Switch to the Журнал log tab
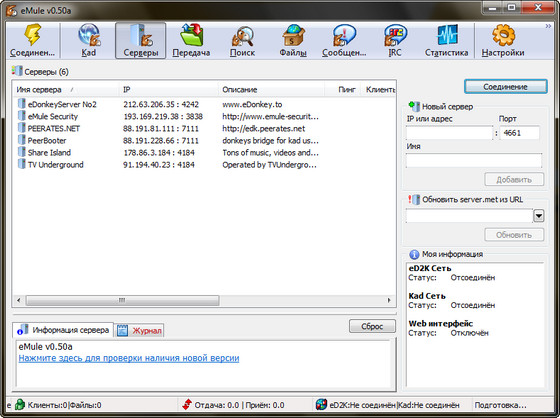Image resolution: width=560 pixels, height=418 pixels. click(140, 330)
